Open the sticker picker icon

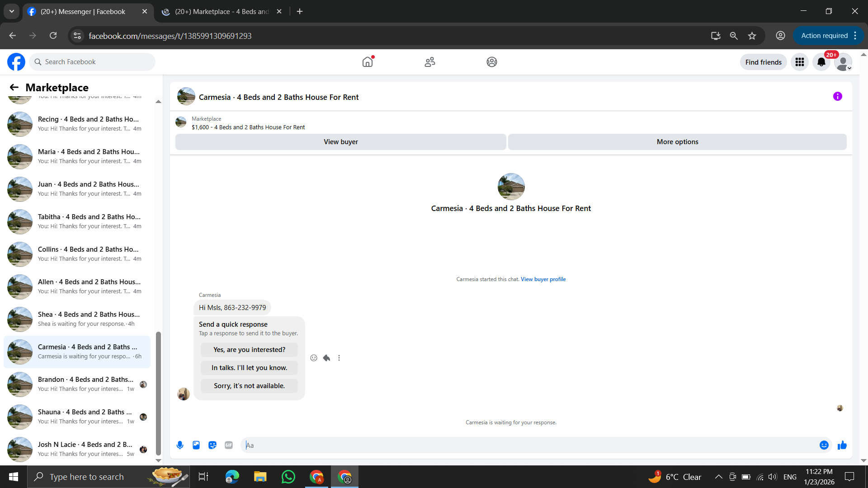click(x=212, y=445)
